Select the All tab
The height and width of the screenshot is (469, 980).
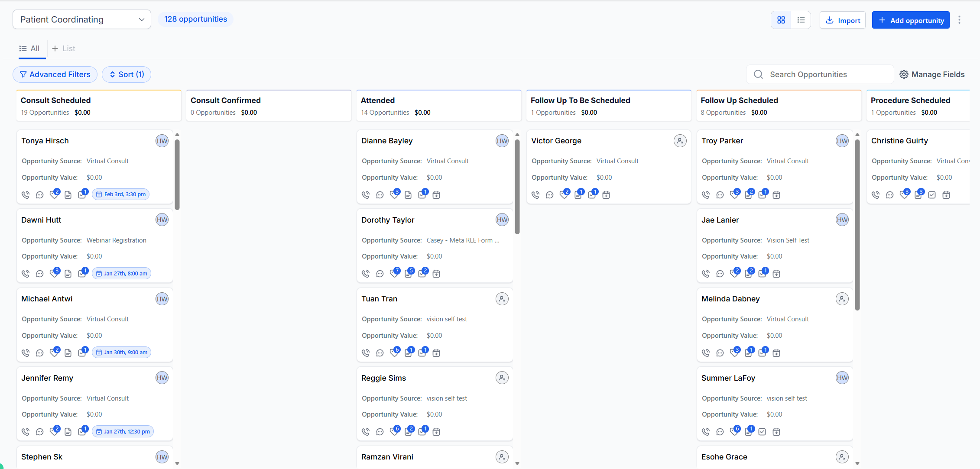pos(29,49)
